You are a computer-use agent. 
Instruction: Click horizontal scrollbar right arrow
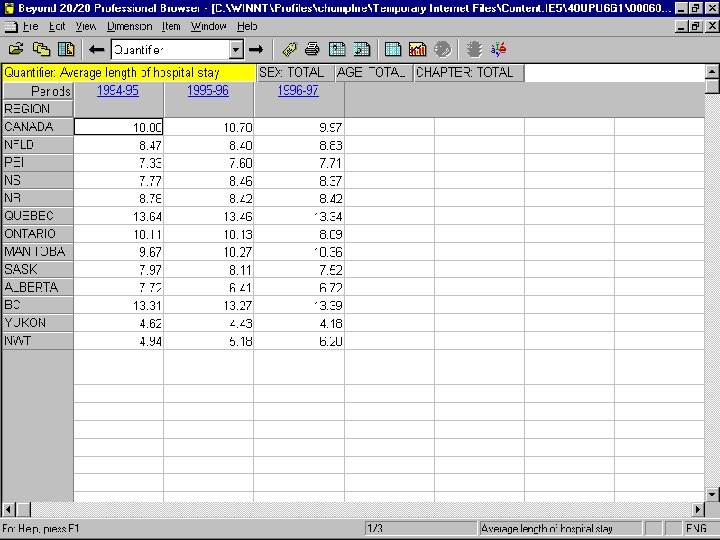coord(698,509)
